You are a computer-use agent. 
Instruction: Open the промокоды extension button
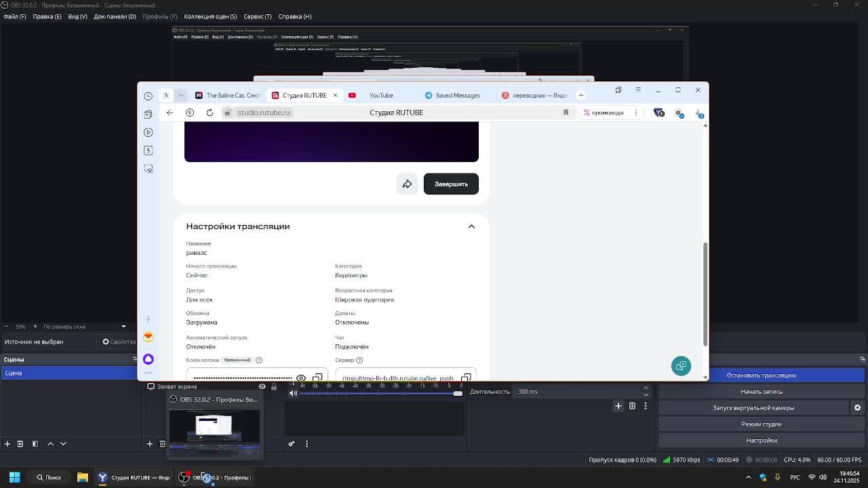pos(604,113)
